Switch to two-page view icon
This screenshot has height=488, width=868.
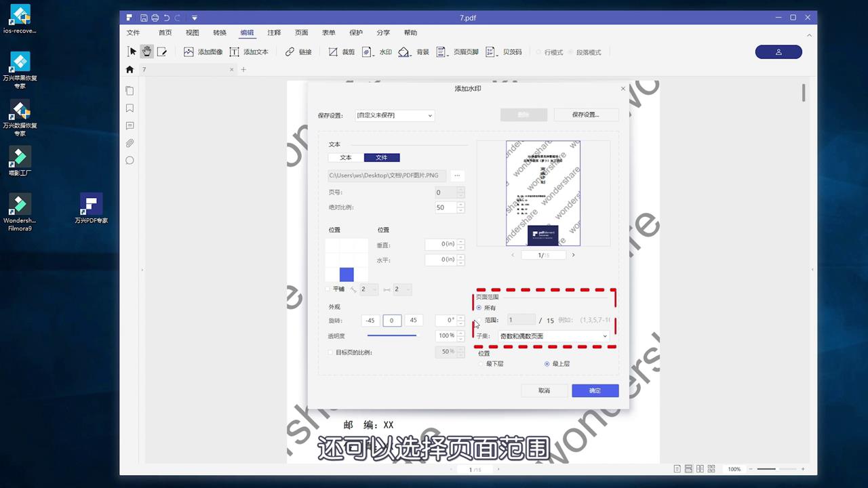701,469
